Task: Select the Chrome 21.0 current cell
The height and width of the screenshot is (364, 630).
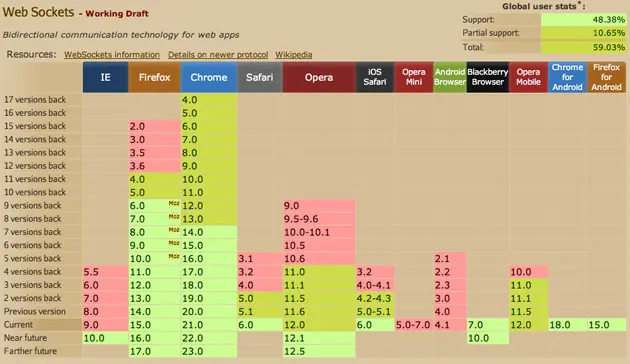Action: (x=209, y=325)
